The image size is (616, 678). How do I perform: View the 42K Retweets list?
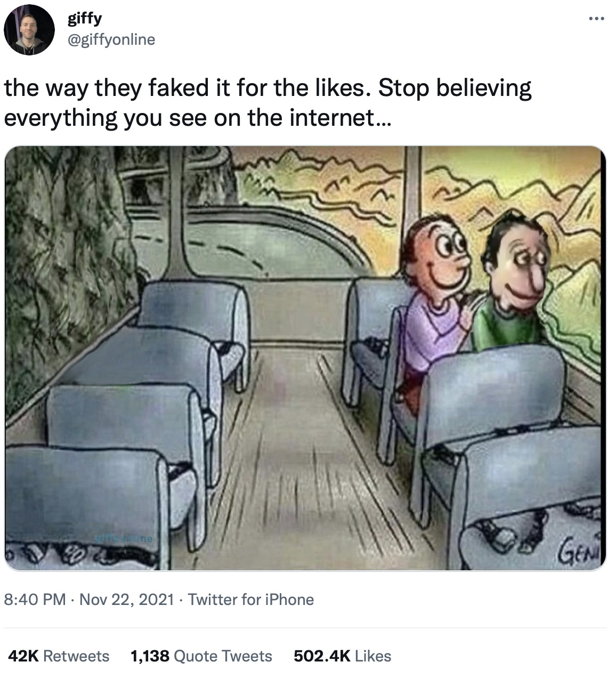tap(59, 656)
